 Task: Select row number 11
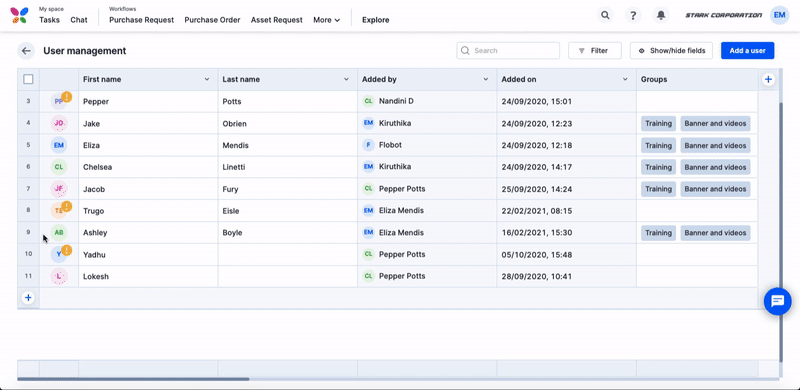pos(29,276)
